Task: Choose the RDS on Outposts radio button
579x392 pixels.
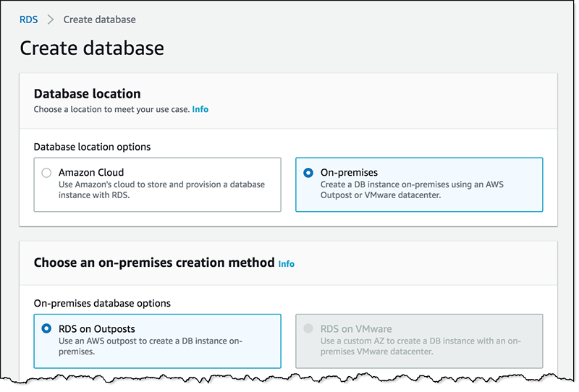Action: (46, 329)
